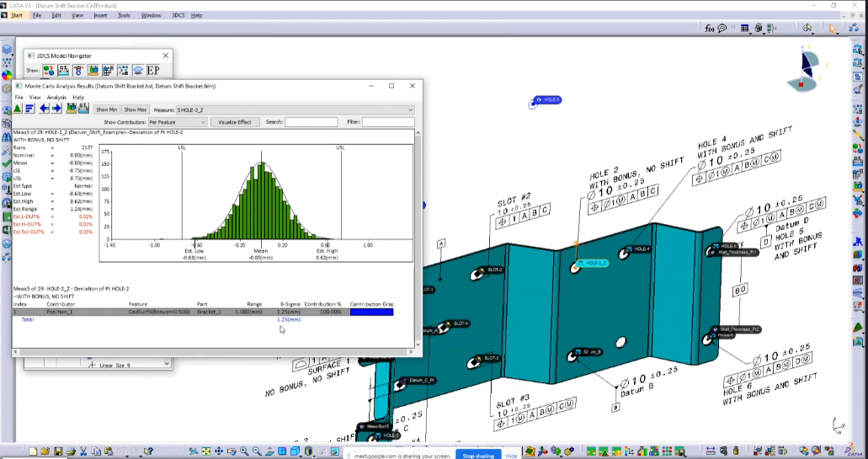
Task: Go to next measure with right arrow
Action: (x=56, y=109)
